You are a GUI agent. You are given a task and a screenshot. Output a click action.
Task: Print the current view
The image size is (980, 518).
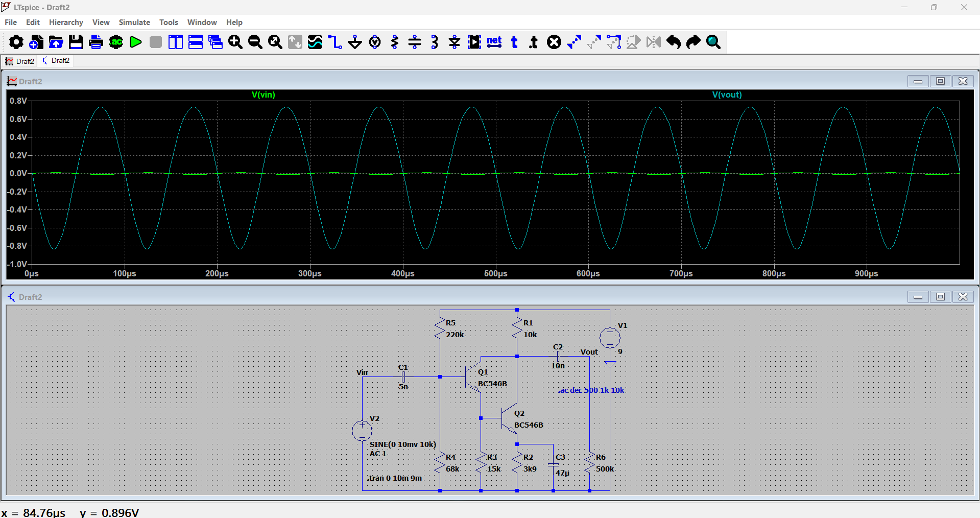[96, 42]
